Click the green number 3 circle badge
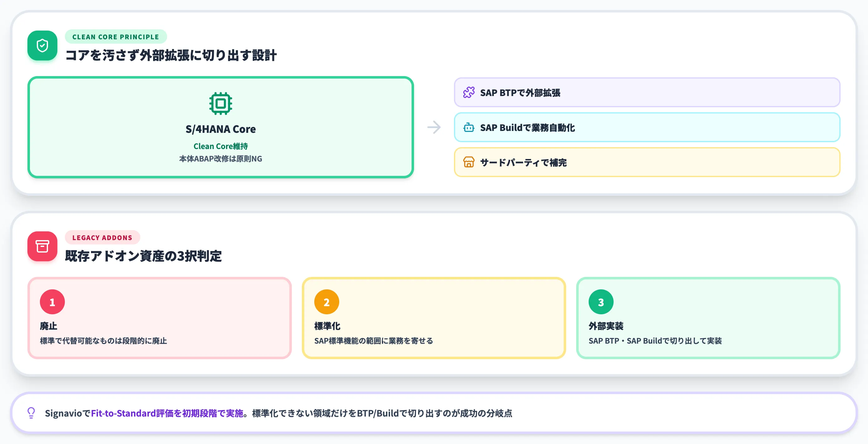The width and height of the screenshot is (868, 444). point(601,302)
